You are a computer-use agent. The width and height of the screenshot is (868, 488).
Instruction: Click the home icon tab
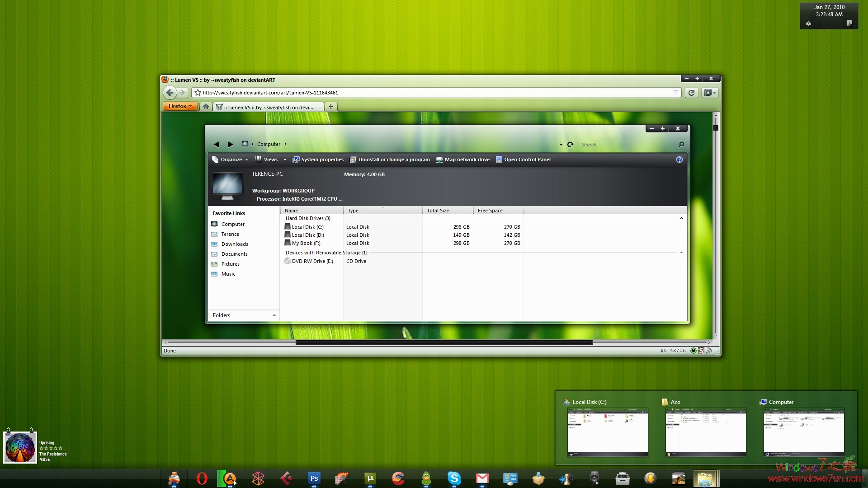[206, 107]
